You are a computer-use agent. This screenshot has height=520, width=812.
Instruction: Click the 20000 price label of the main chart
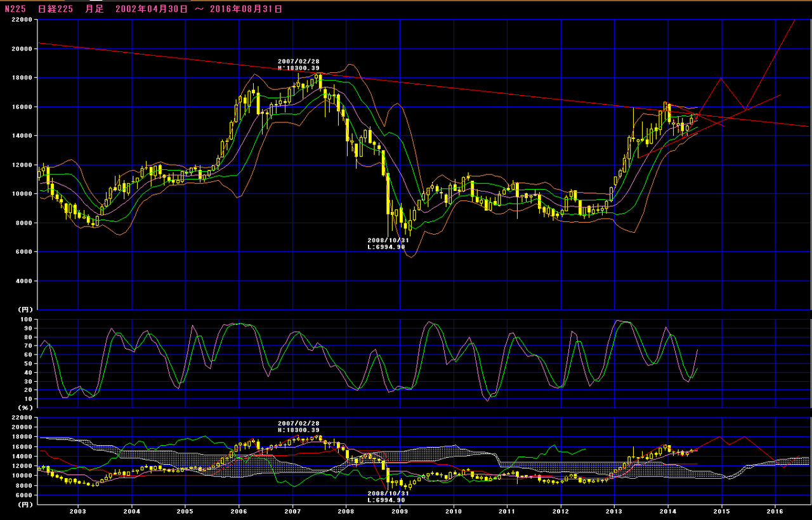click(21, 49)
